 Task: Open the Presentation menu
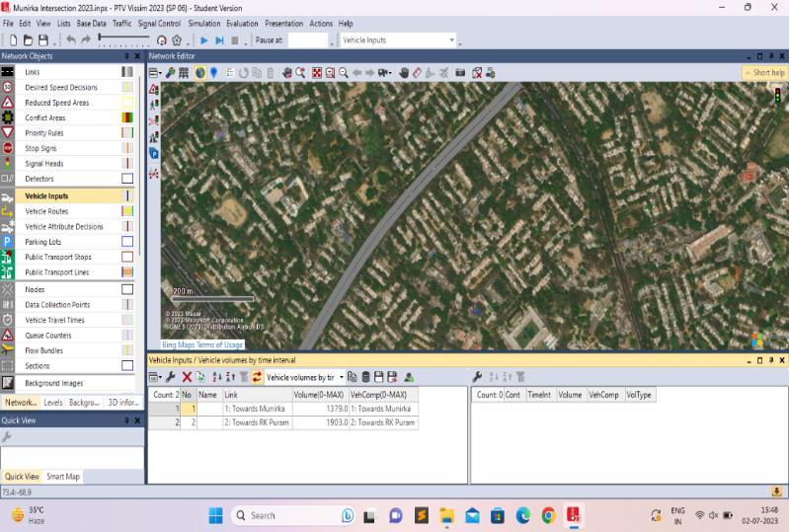point(283,24)
